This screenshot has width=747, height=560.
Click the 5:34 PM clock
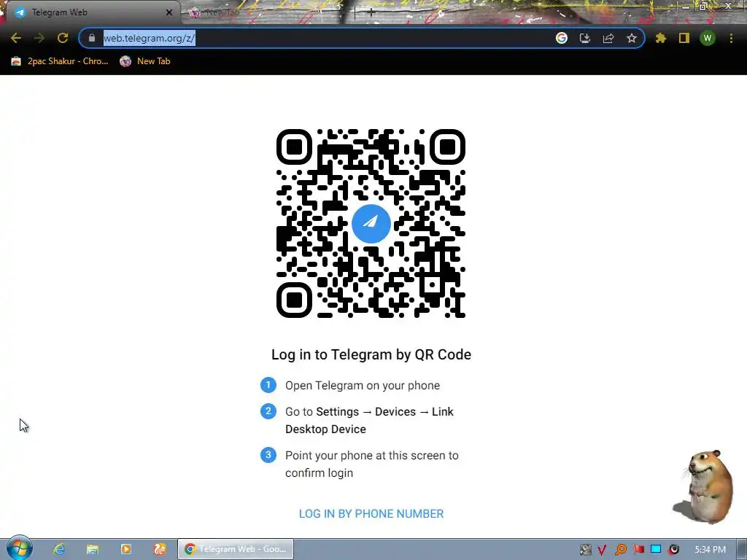coord(710,550)
